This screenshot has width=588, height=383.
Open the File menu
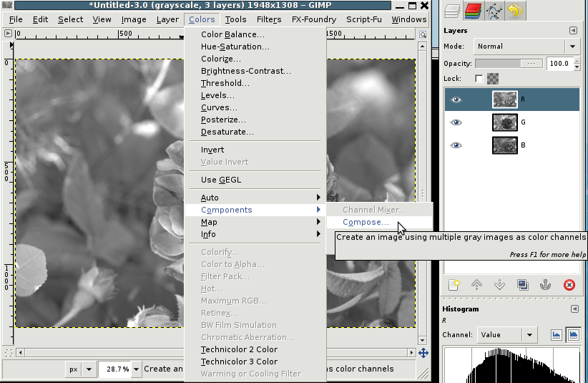pyautogui.click(x=16, y=19)
